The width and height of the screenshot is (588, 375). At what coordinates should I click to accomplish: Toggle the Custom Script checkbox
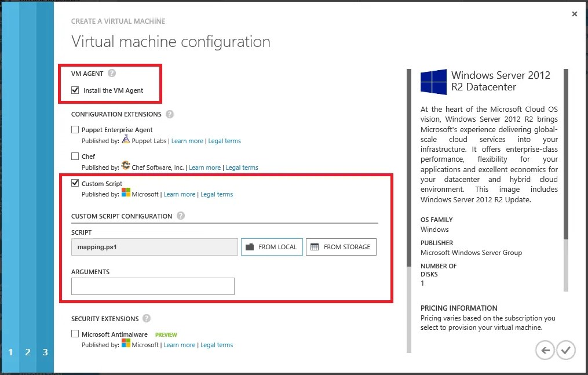point(75,183)
